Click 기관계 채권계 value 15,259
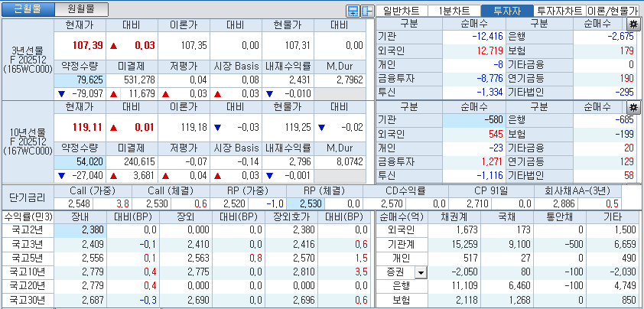The width and height of the screenshot is (644, 309). coord(464,245)
